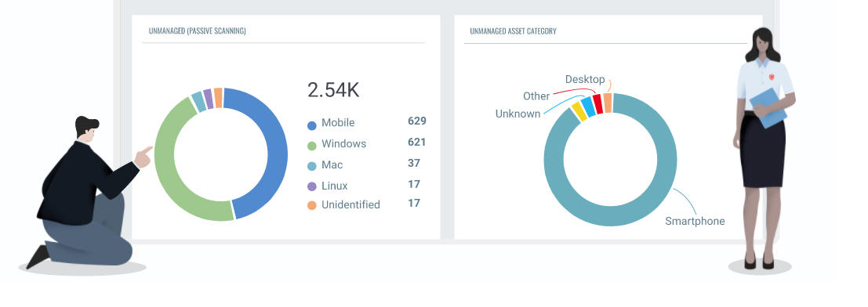Click the yellow Unknown slice in asset chart
This screenshot has width=868, height=307.
[579, 111]
